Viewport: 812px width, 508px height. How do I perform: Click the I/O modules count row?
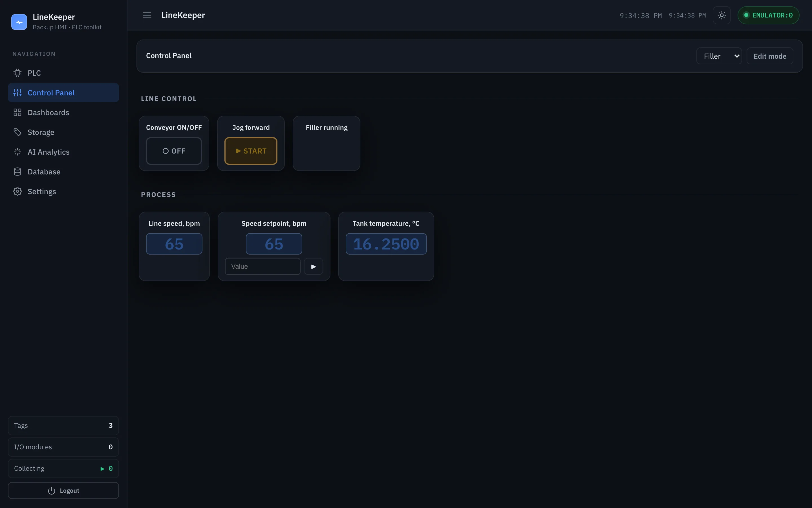tap(63, 447)
